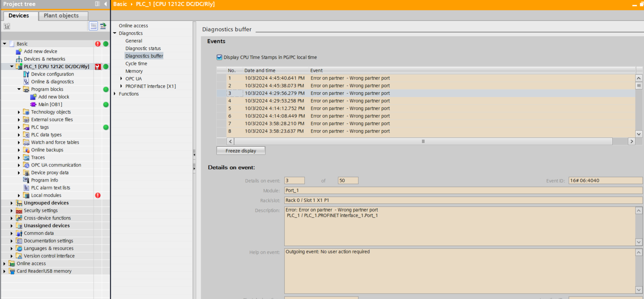Screen dimensions: 644x299
Task: Select Cycle time in Diagnostics navigation
Action: pyautogui.click(x=136, y=63)
